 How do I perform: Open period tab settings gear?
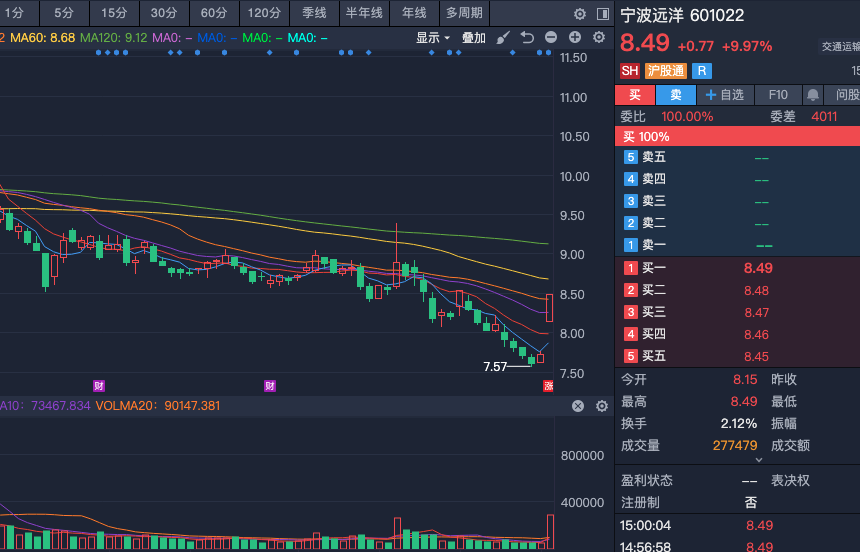click(x=580, y=14)
